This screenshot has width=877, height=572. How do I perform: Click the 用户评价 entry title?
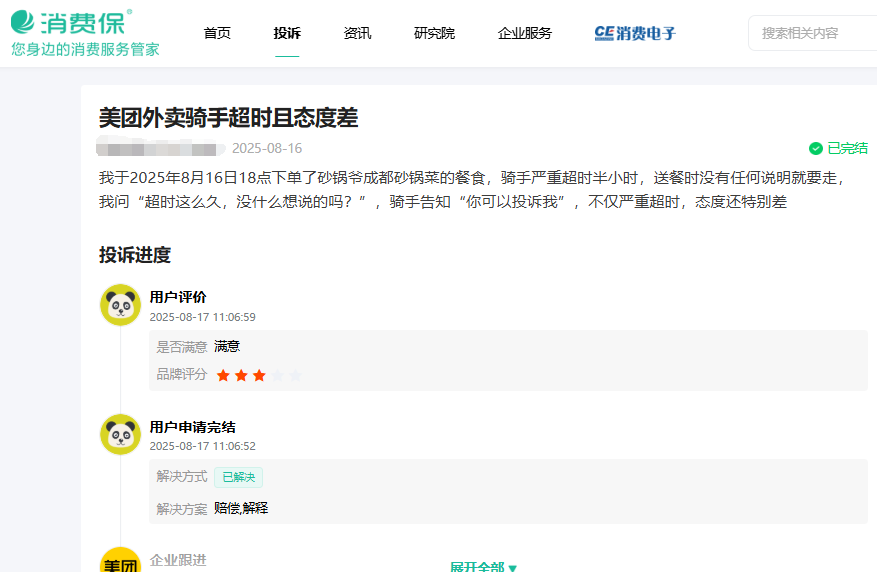tap(178, 297)
